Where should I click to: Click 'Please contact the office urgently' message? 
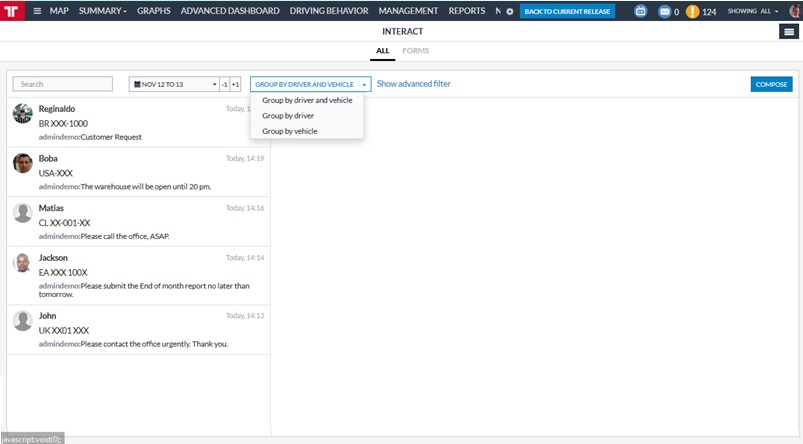(x=154, y=344)
